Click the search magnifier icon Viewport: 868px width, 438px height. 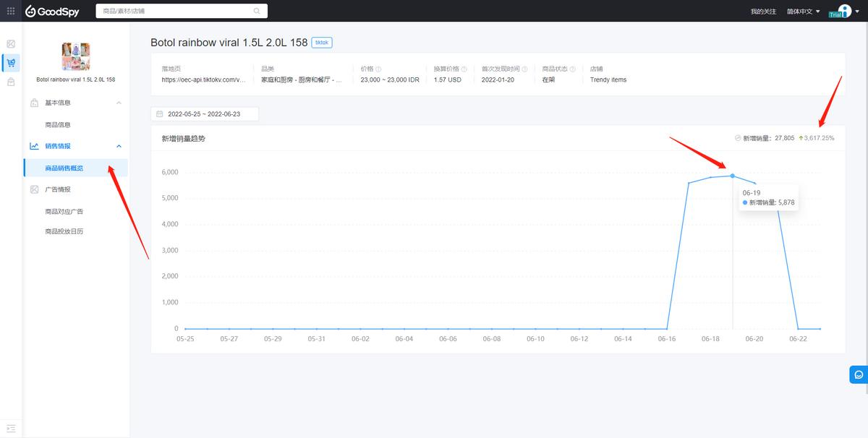coord(257,11)
